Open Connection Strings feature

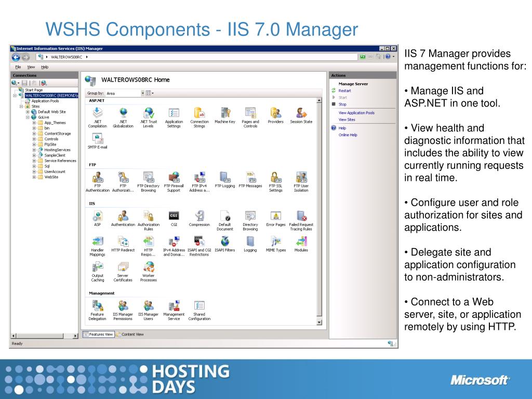[199, 117]
